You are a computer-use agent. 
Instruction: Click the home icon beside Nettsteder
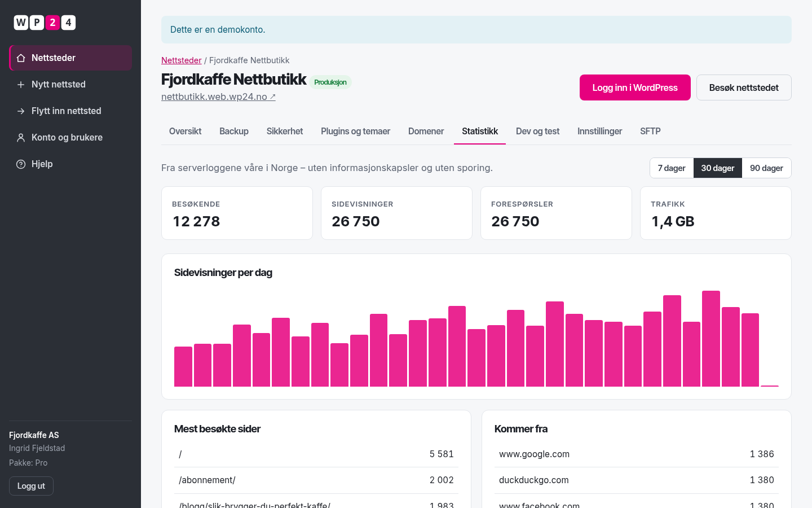tap(21, 58)
